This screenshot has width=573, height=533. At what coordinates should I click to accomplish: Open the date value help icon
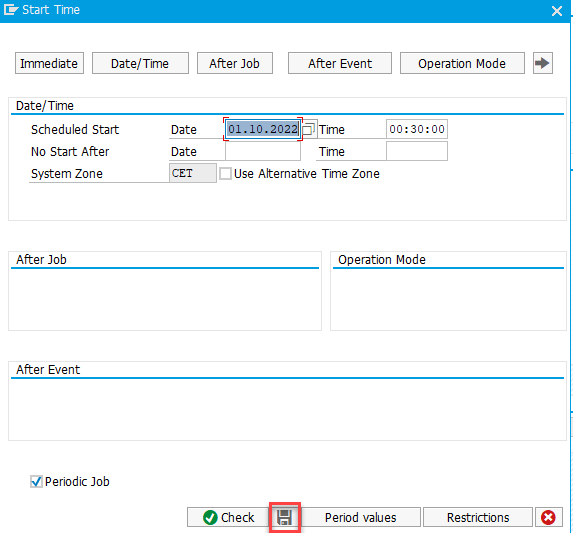[309, 129]
